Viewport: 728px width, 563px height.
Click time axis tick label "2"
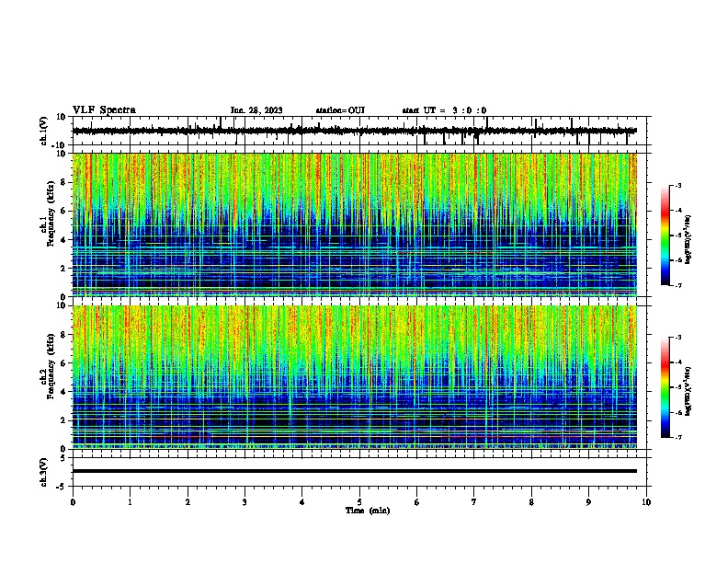coord(188,502)
